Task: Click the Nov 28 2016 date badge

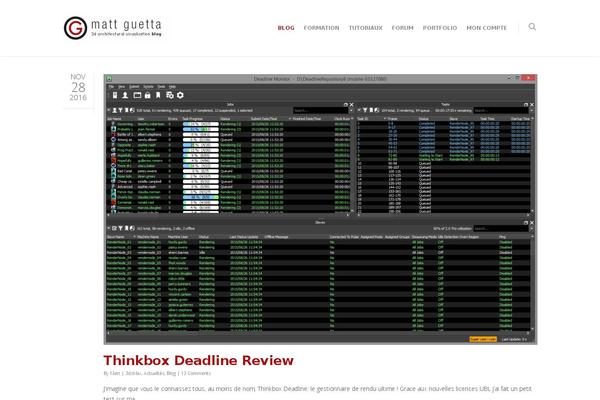Action: (79, 88)
